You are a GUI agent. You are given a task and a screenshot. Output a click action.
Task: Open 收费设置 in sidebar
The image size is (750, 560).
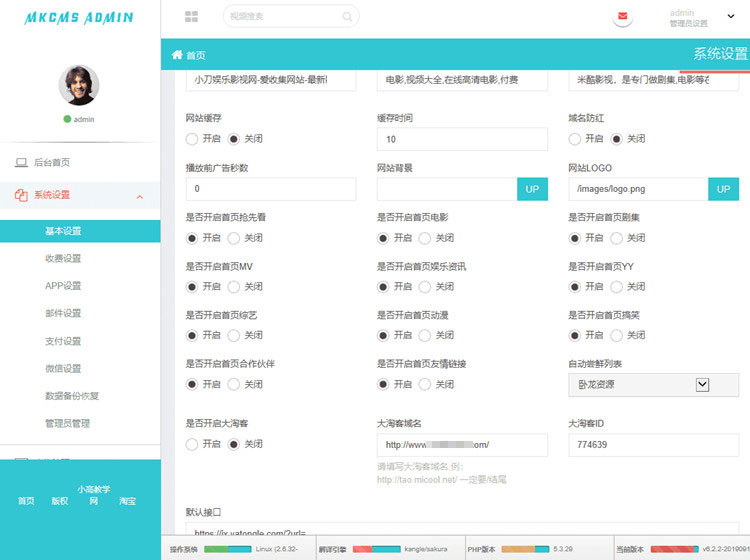(x=63, y=258)
